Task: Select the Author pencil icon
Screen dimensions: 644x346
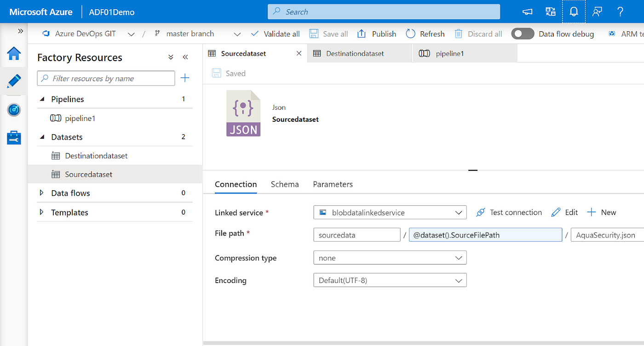Action: pyautogui.click(x=14, y=81)
